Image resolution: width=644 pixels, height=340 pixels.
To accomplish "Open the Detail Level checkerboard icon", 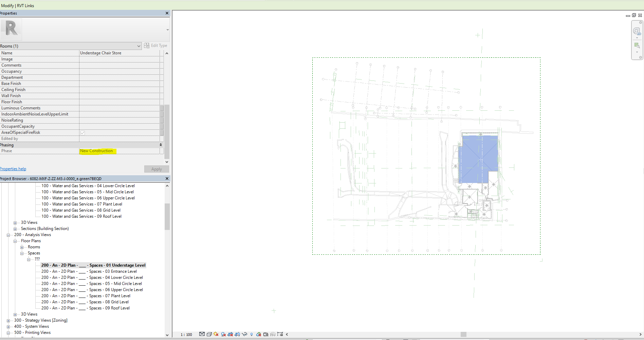I will pyautogui.click(x=202, y=335).
